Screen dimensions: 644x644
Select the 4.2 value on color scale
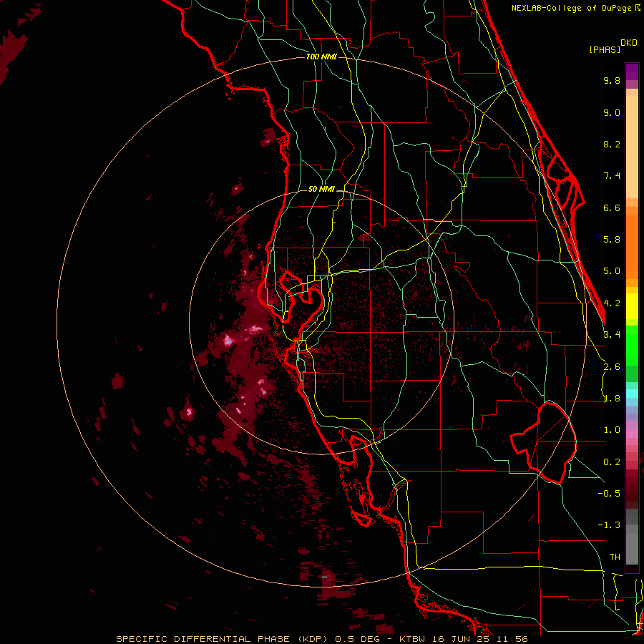pyautogui.click(x=612, y=303)
